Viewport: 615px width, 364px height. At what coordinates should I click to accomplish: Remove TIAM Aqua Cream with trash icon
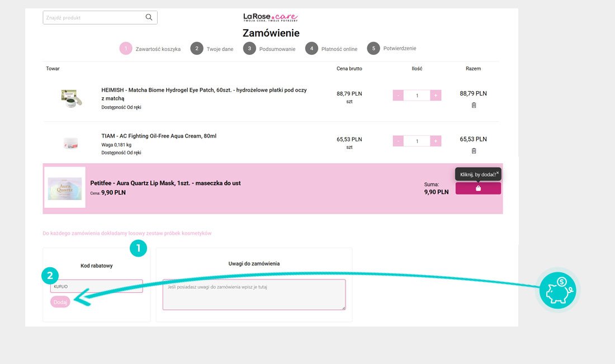click(474, 151)
